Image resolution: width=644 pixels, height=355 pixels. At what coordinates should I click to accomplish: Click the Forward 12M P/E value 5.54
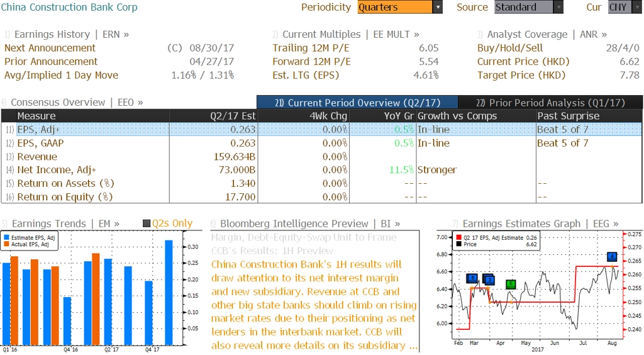point(429,62)
